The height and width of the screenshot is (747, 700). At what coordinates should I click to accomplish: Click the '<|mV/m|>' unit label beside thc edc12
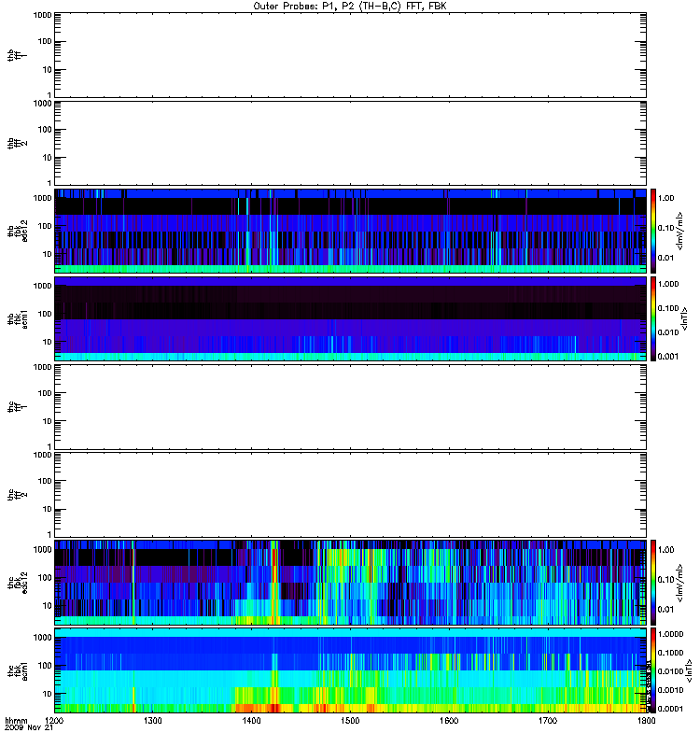[x=680, y=583]
